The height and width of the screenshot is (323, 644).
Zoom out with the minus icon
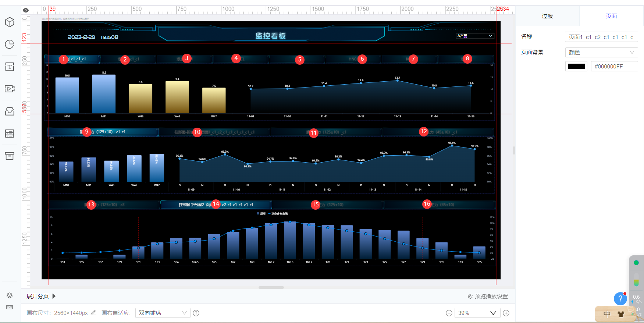pyautogui.click(x=449, y=313)
